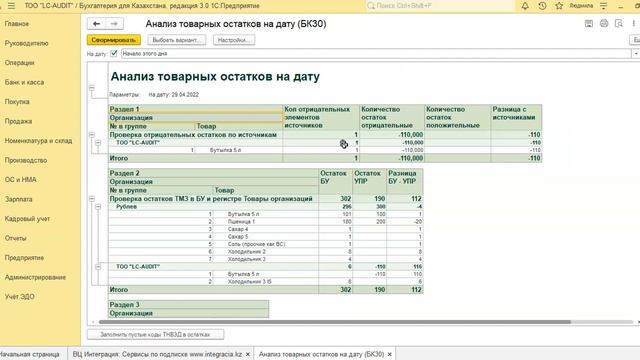Viewport: 640px width, 360px height.
Task: Switch to the 'Начальная страница' tab
Action: [30, 354]
